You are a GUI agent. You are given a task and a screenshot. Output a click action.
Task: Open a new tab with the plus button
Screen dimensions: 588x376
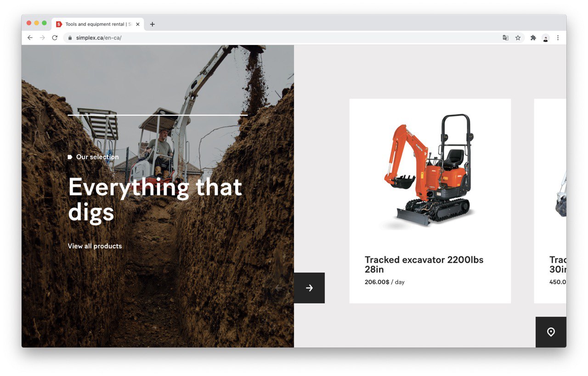153,24
